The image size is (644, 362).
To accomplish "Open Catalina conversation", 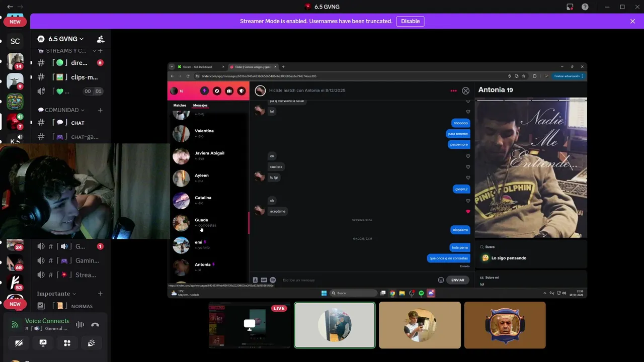I will tap(208, 200).
